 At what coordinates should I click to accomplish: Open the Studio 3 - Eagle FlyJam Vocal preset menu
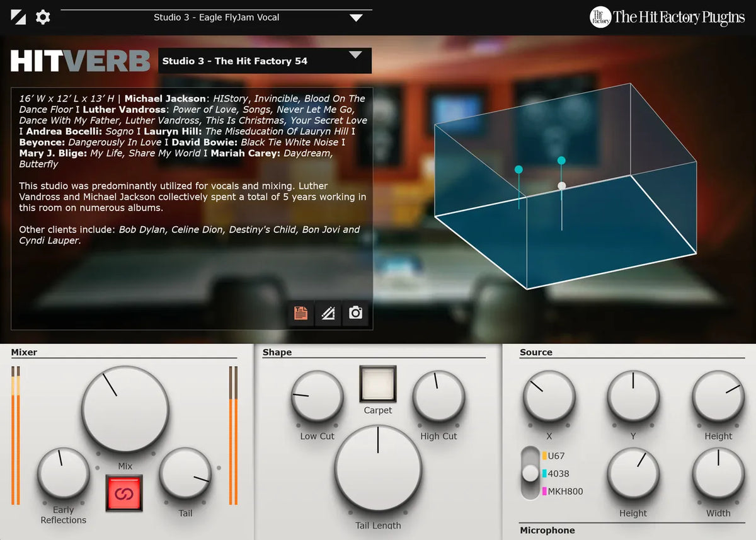[x=216, y=17]
